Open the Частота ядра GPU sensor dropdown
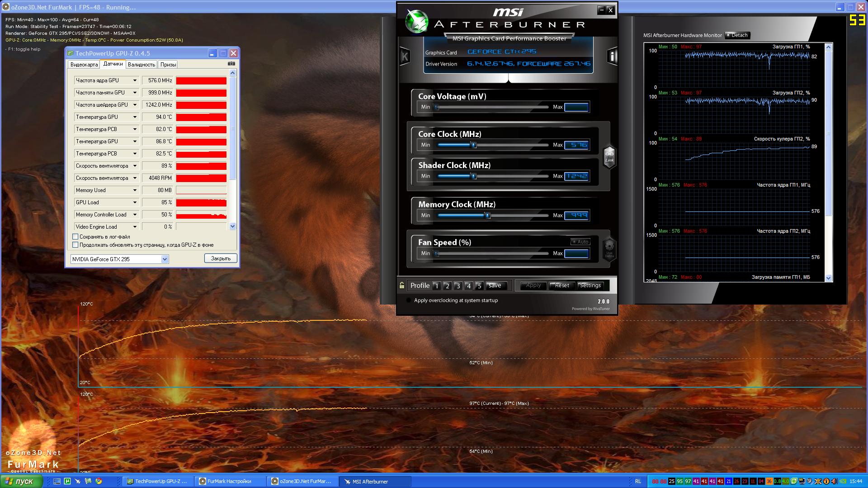 tap(135, 80)
